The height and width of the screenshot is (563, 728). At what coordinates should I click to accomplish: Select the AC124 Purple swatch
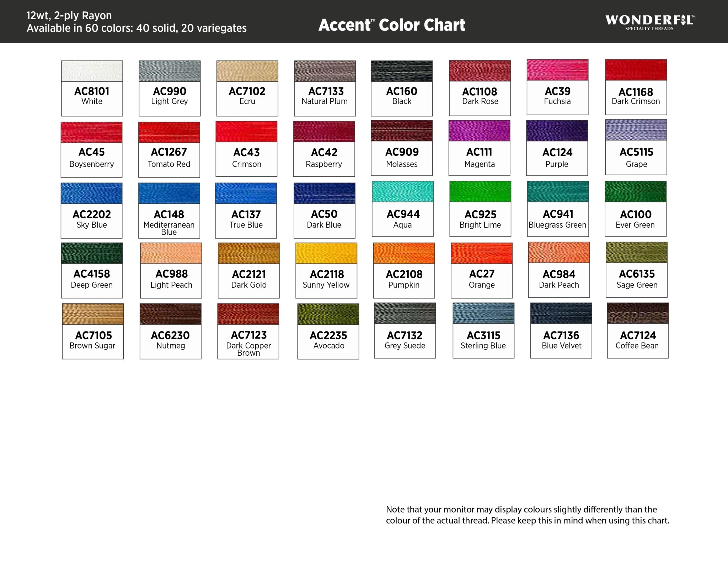pyautogui.click(x=557, y=148)
